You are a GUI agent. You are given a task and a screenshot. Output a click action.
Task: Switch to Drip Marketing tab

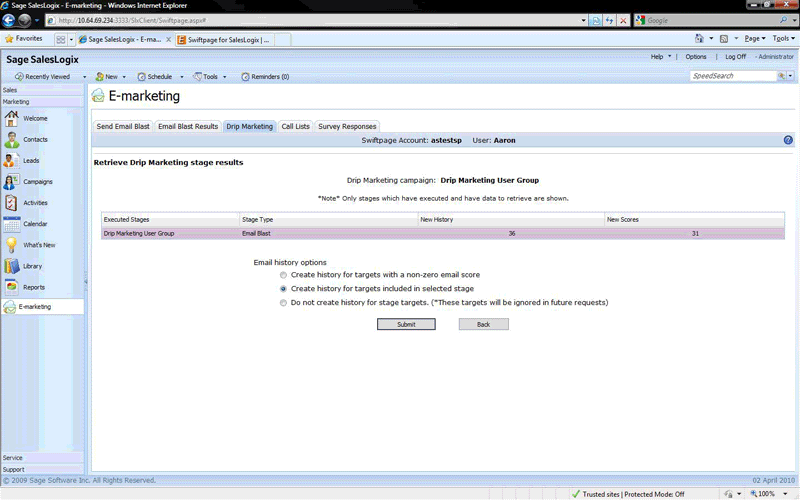click(x=249, y=127)
